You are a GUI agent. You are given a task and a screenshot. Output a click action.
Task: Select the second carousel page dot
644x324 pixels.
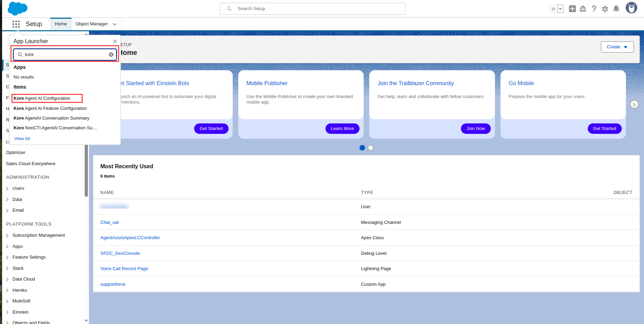coord(371,148)
